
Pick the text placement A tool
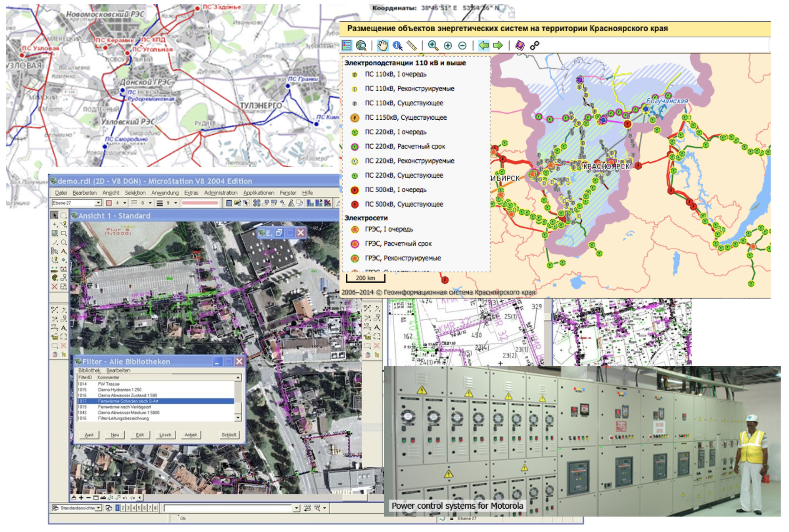[64, 251]
